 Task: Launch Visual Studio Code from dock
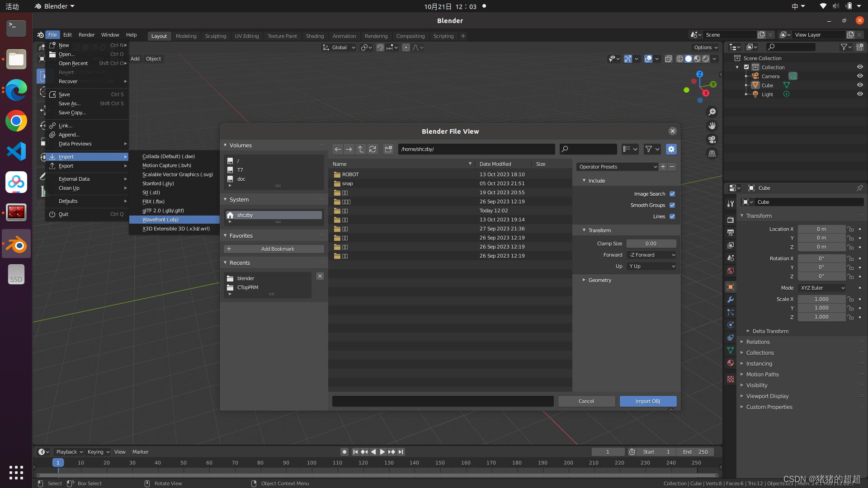[16, 151]
